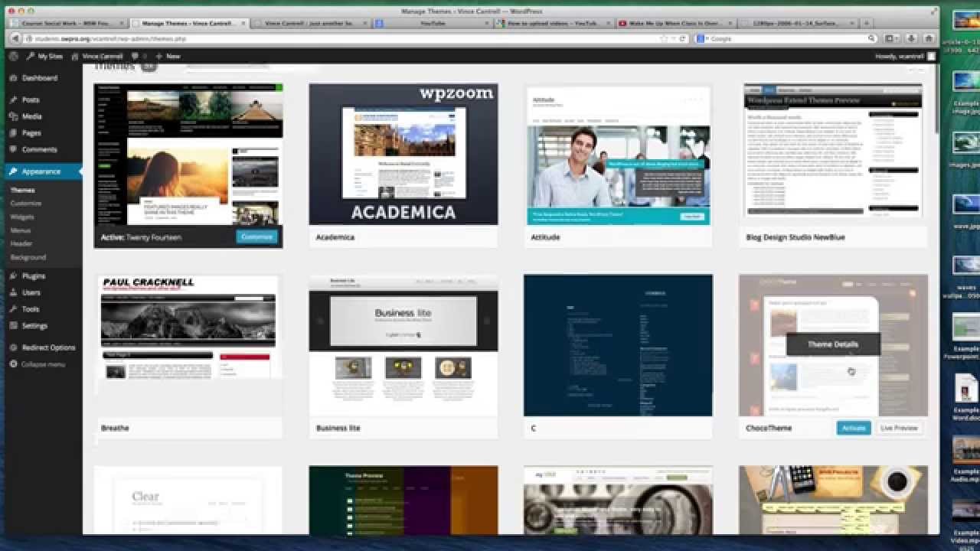
Task: Select the Business lite theme thumbnail
Action: [403, 345]
